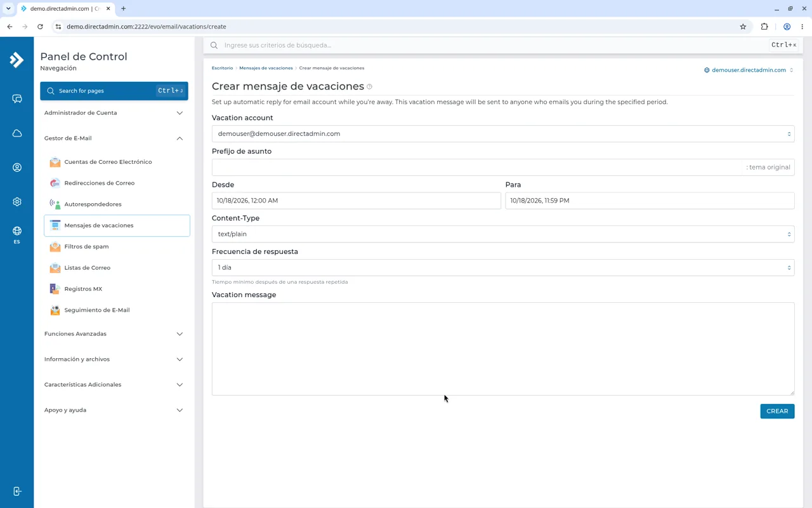Open the Content-Type dropdown
Screen dimensions: 812x508
coord(503,234)
